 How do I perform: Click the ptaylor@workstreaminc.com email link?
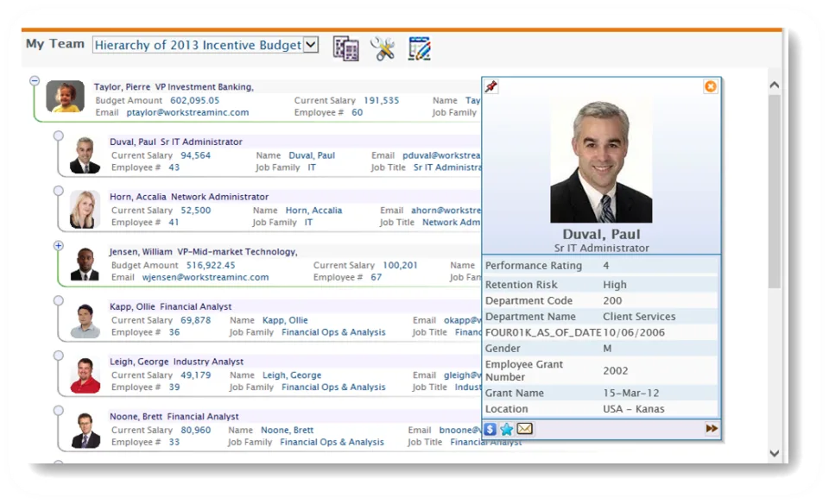click(187, 112)
